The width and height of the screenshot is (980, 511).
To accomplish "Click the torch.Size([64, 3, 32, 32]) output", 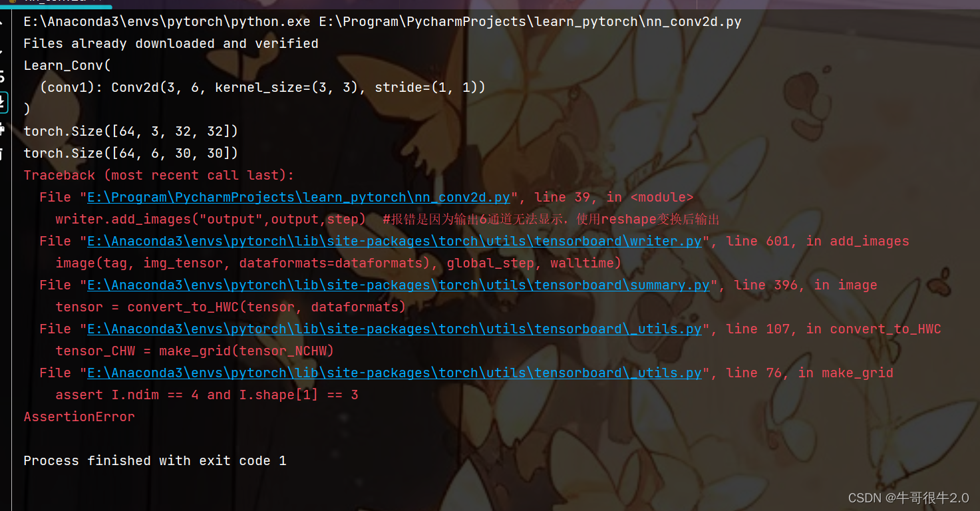I will [130, 131].
